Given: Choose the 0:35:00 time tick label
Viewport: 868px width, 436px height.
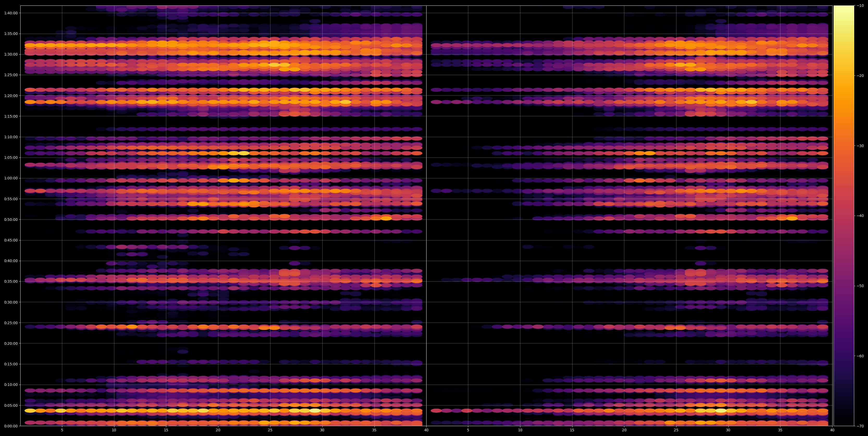Looking at the screenshot, I should click(x=11, y=282).
